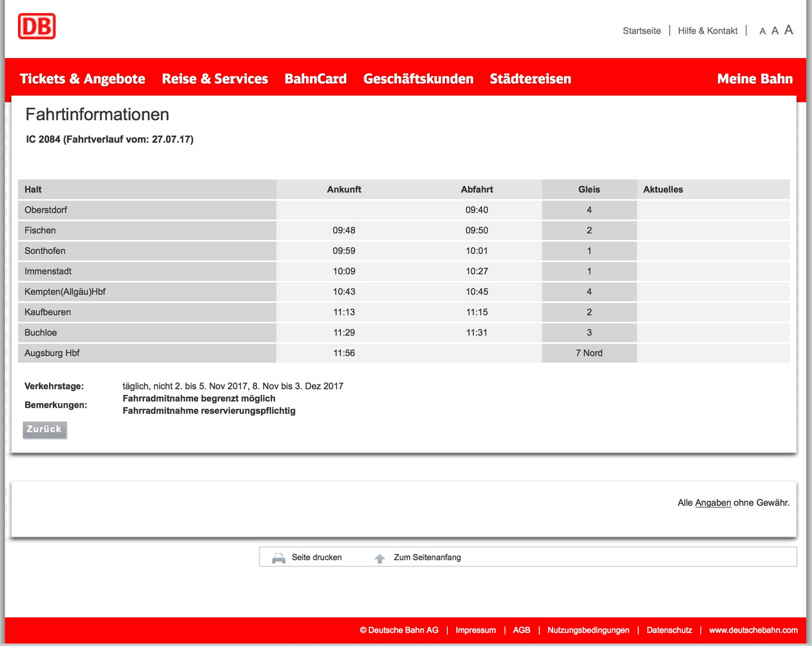Select the Kaufbeuren stop
Screen dimensions: 812x646
pos(48,312)
